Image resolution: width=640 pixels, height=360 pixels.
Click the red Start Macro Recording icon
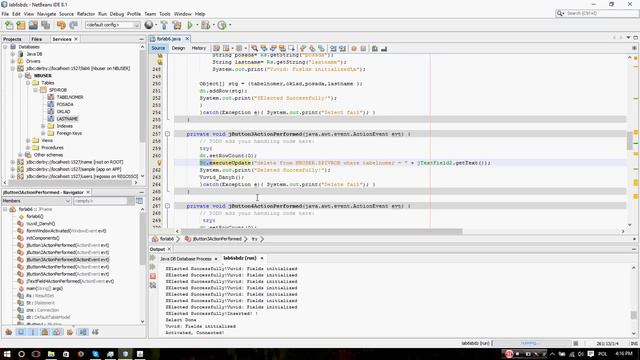tap(354, 49)
